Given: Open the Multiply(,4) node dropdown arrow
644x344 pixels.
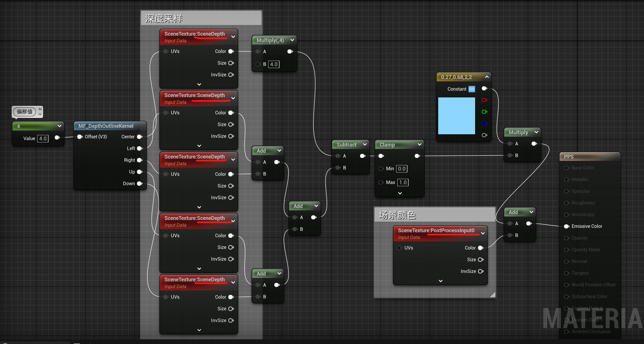Looking at the screenshot, I should point(292,40).
